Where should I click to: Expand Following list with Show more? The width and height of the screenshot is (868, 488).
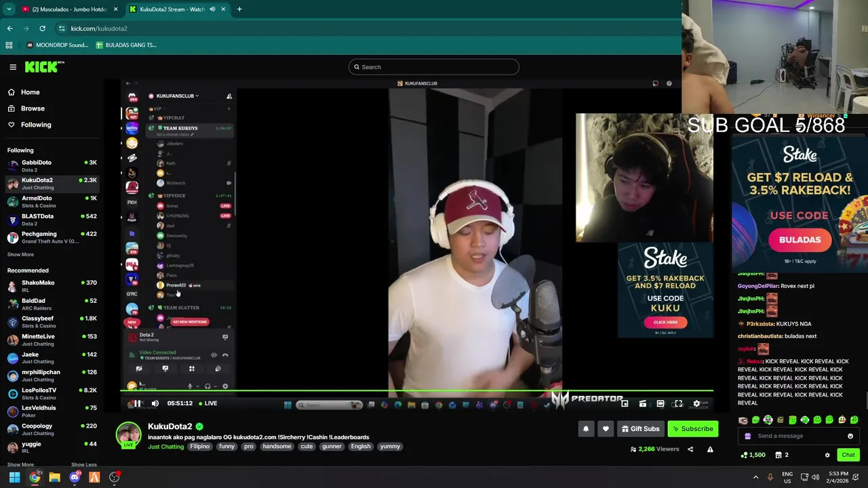(20, 255)
